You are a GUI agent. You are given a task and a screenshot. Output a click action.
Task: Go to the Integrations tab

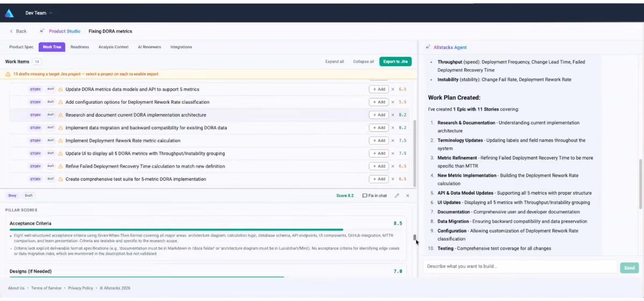click(x=181, y=47)
